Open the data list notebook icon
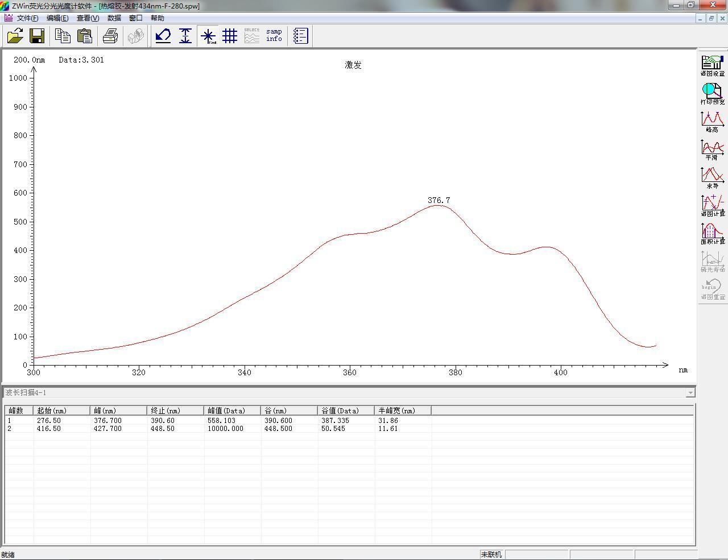The image size is (728, 560). click(300, 36)
